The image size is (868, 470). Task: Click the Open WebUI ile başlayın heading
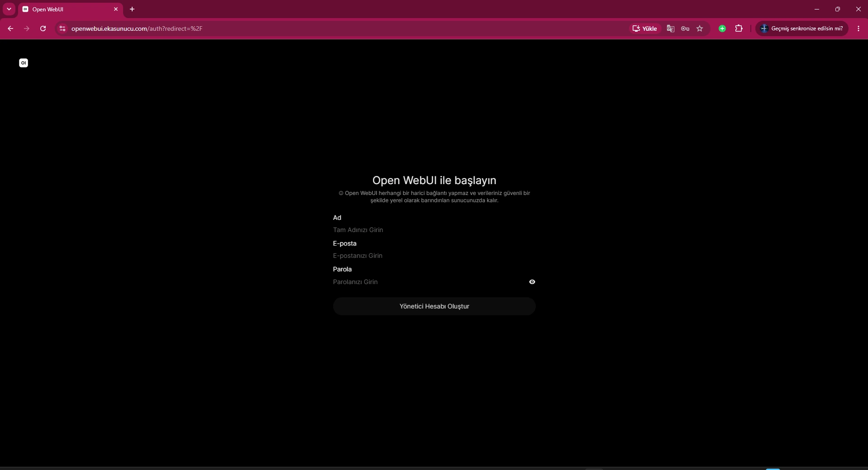coord(434,180)
